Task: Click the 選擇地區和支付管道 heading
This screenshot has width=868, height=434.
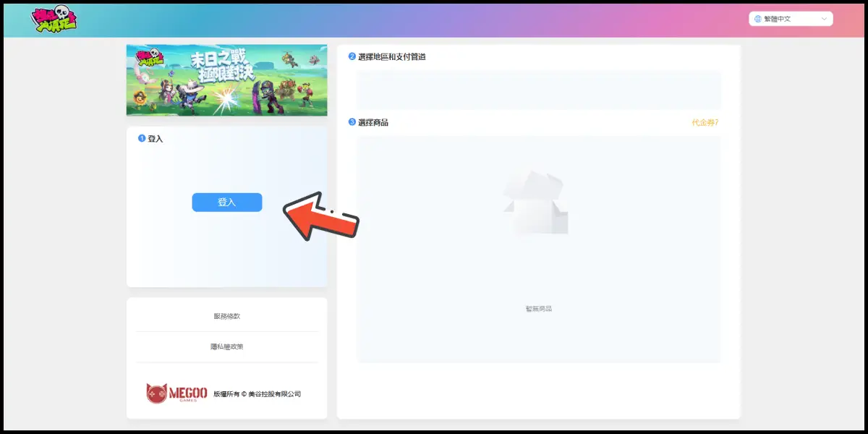Action: [392, 56]
